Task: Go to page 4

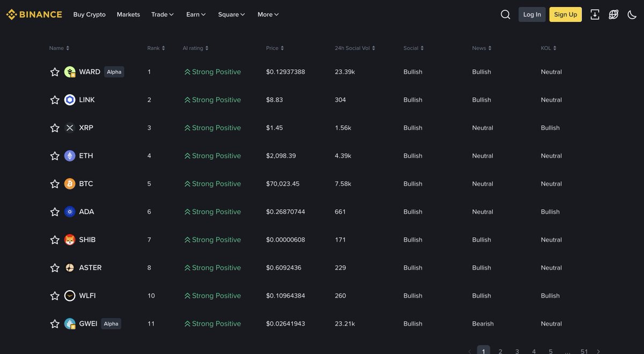Action: (533, 351)
